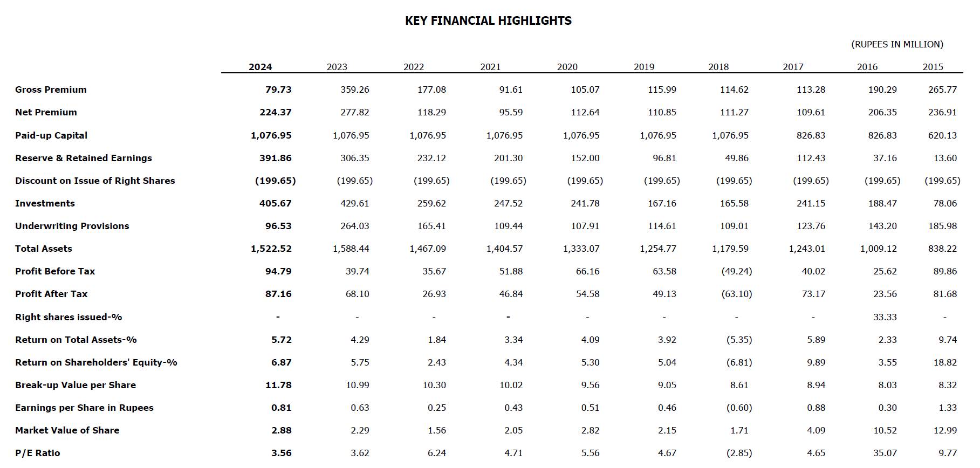Select Earnings per Share in Rupees label

84,408
